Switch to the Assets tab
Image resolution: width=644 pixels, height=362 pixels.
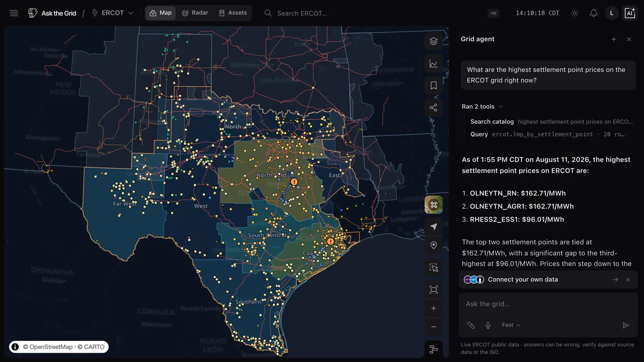click(233, 13)
